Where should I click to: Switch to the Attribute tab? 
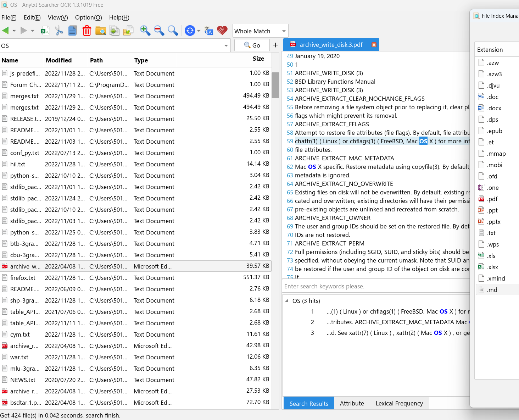[x=352, y=403]
